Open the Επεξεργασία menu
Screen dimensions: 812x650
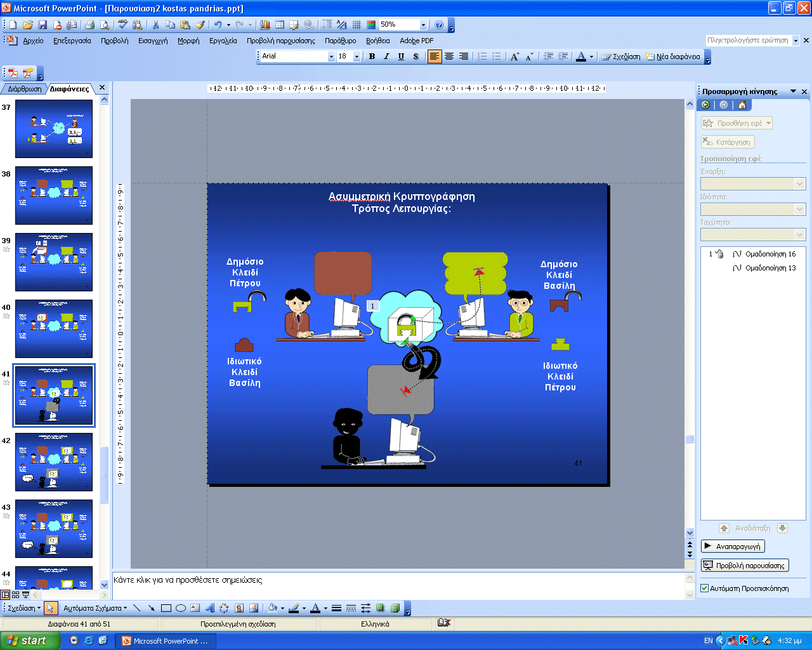coord(72,41)
